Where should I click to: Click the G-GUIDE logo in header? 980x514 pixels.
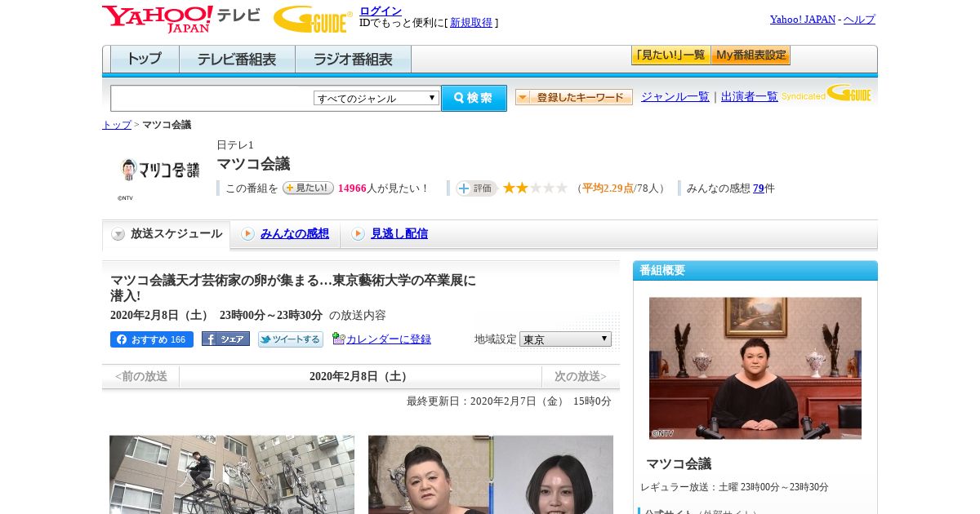313,19
